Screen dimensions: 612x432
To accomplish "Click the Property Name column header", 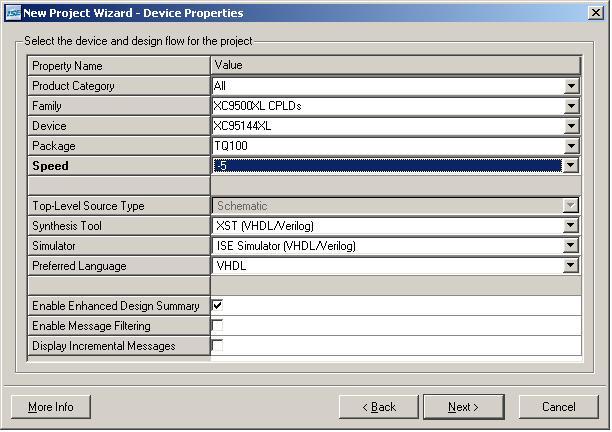I will click(x=119, y=66).
